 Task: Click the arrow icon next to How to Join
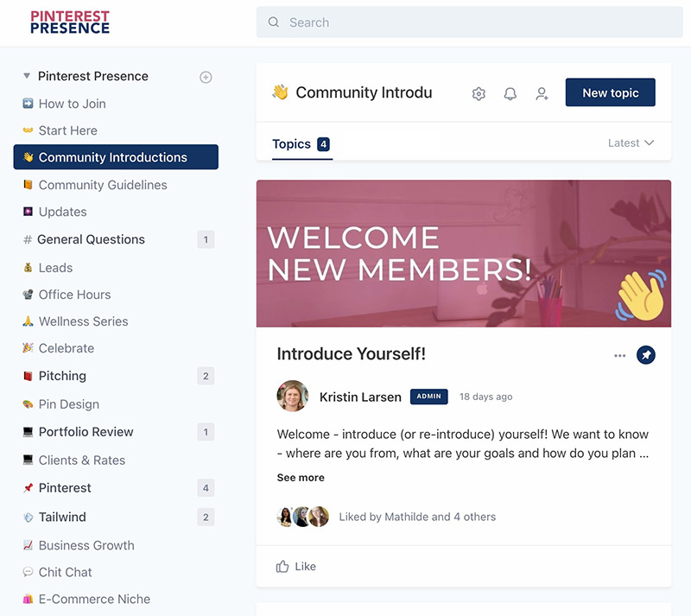click(28, 103)
